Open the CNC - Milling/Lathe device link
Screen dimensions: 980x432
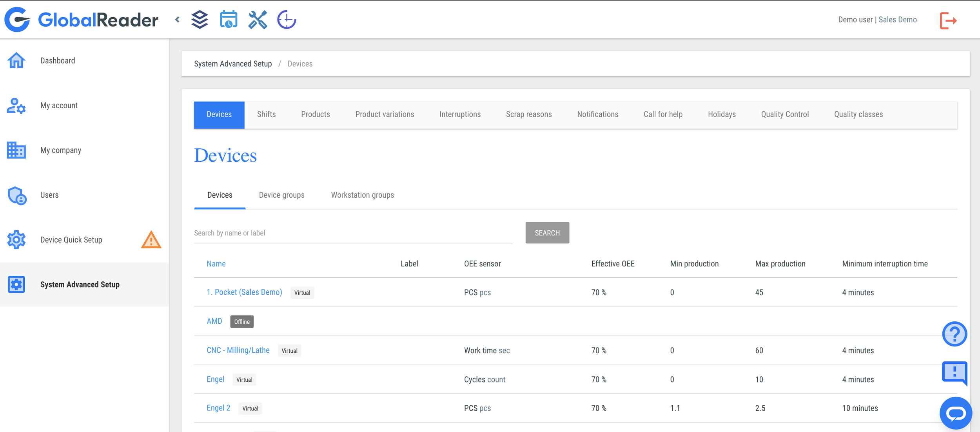(238, 350)
